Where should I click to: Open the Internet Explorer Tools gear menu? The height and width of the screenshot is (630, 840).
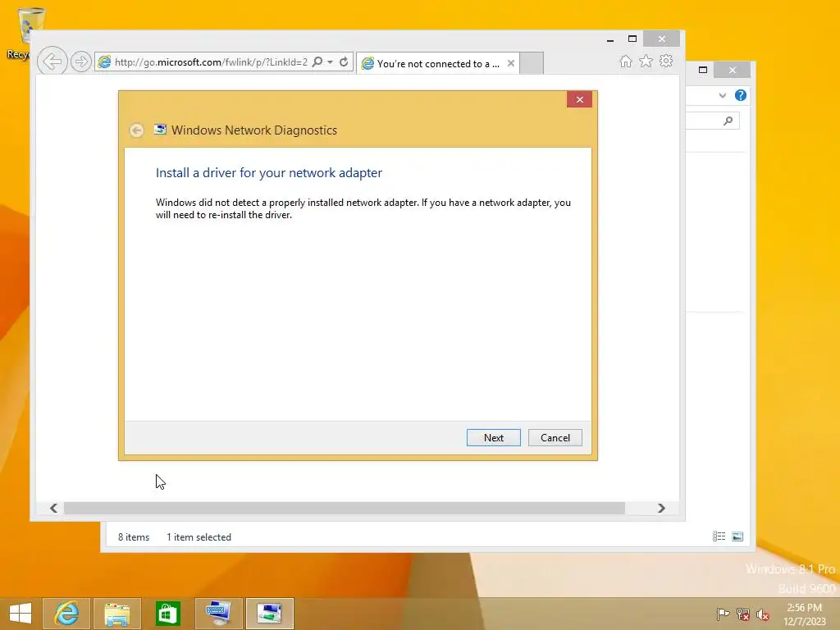tap(666, 61)
